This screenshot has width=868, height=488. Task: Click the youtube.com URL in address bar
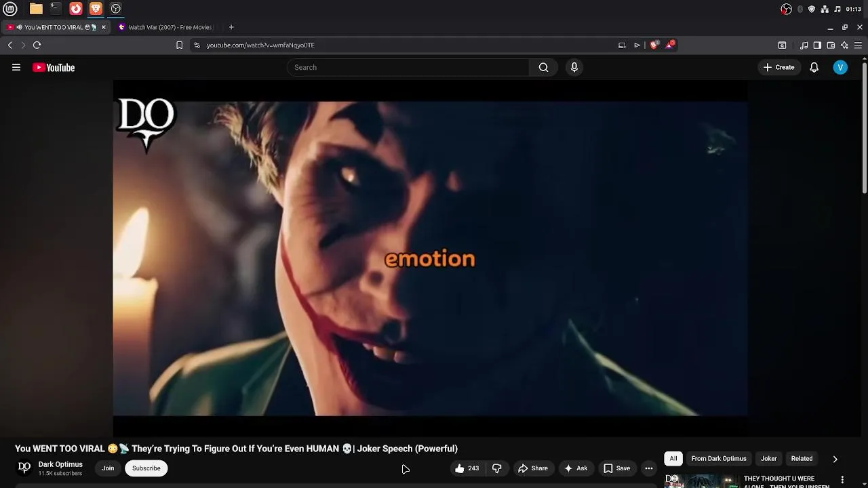coord(260,45)
